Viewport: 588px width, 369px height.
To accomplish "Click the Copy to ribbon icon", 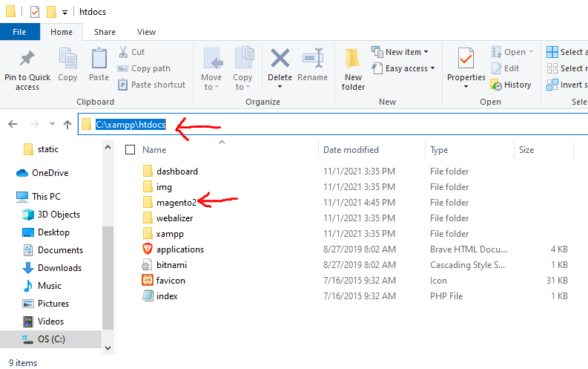I will pyautogui.click(x=244, y=59).
